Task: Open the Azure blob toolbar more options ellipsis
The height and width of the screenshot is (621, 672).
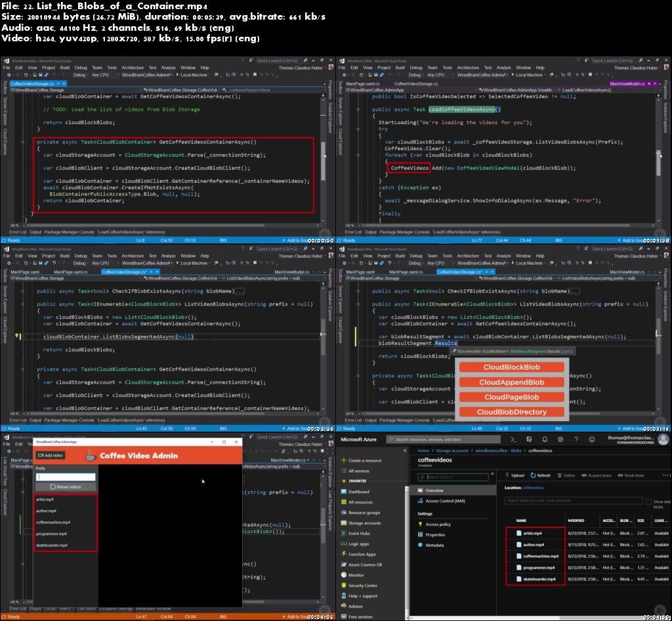Action: click(666, 475)
